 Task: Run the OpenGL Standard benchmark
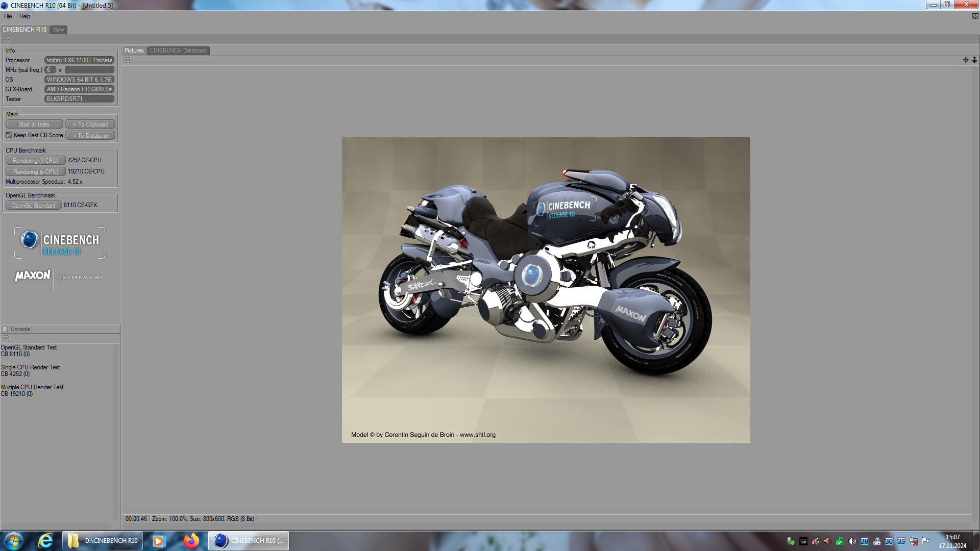(33, 206)
